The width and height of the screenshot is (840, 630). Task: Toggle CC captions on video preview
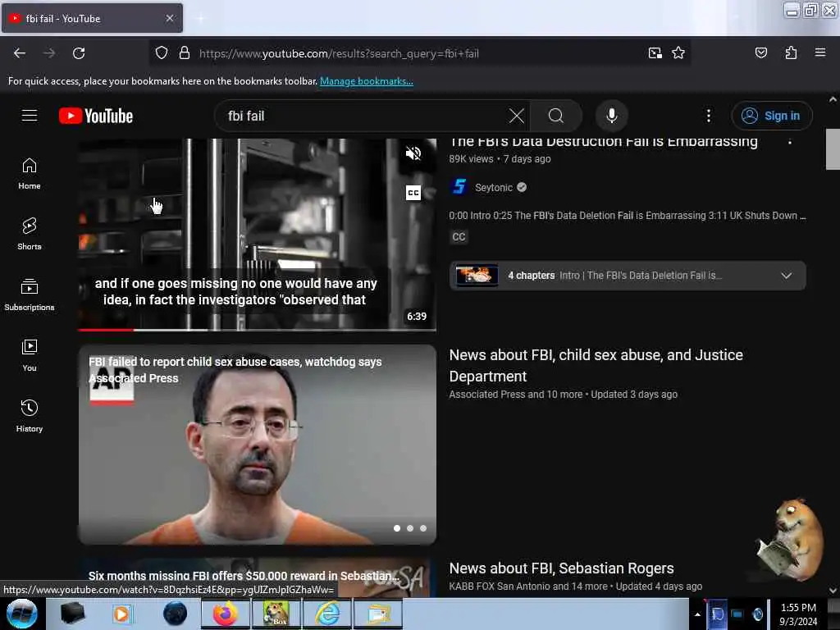[413, 193]
